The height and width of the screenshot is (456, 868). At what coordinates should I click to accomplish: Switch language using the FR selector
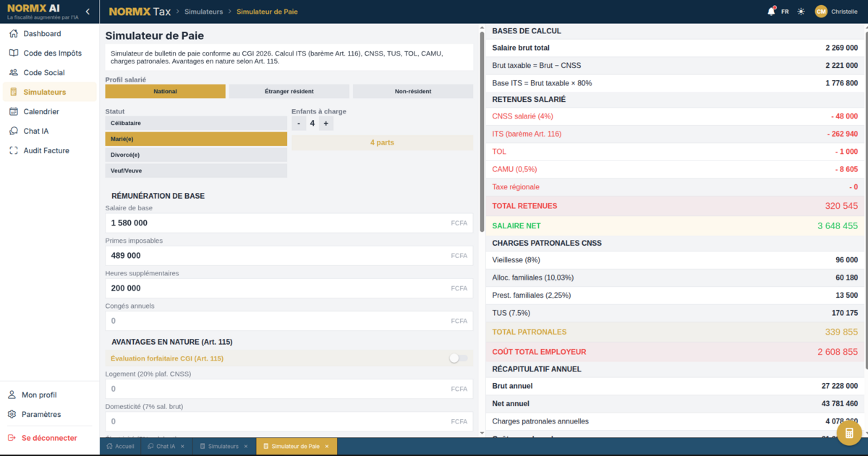(x=785, y=12)
